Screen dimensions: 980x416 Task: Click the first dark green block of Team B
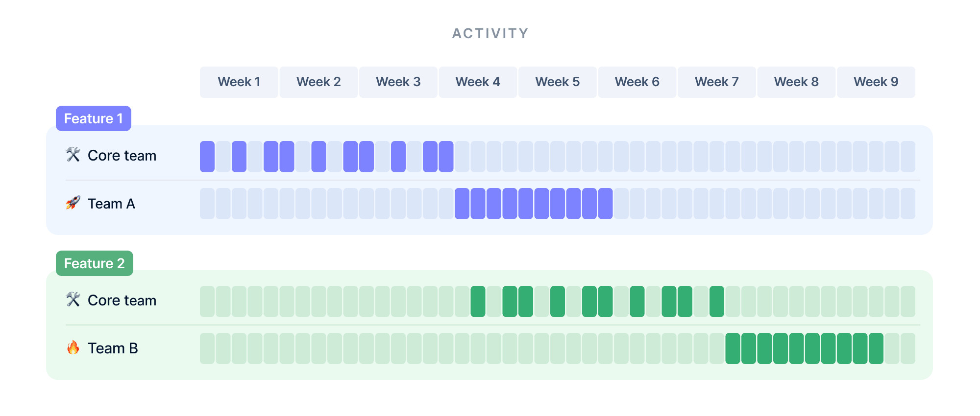(x=733, y=348)
